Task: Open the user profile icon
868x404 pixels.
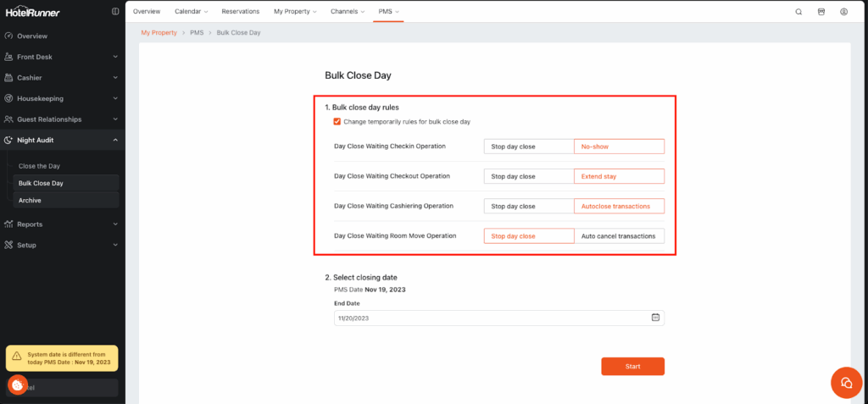Action: (844, 12)
